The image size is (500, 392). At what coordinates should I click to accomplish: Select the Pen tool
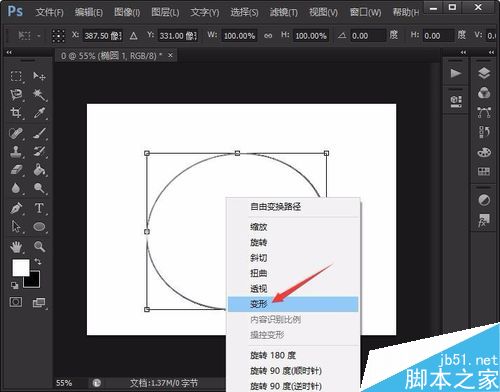tap(16, 208)
